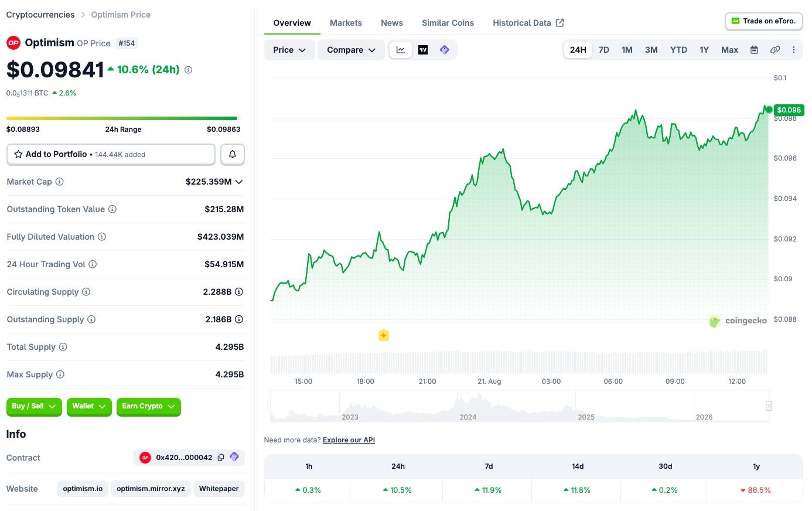Show Total Supply info icon
The height and width of the screenshot is (511, 812).
63,347
